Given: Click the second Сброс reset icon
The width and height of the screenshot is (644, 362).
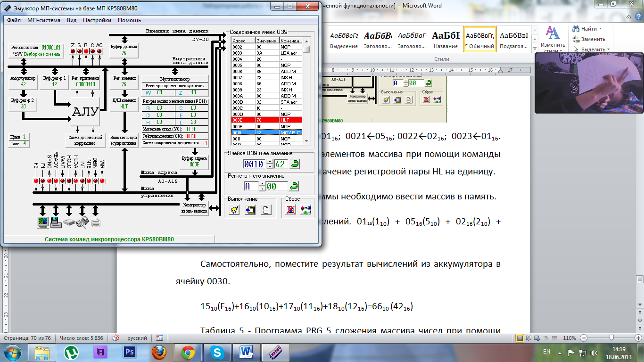Looking at the screenshot, I should (x=305, y=210).
